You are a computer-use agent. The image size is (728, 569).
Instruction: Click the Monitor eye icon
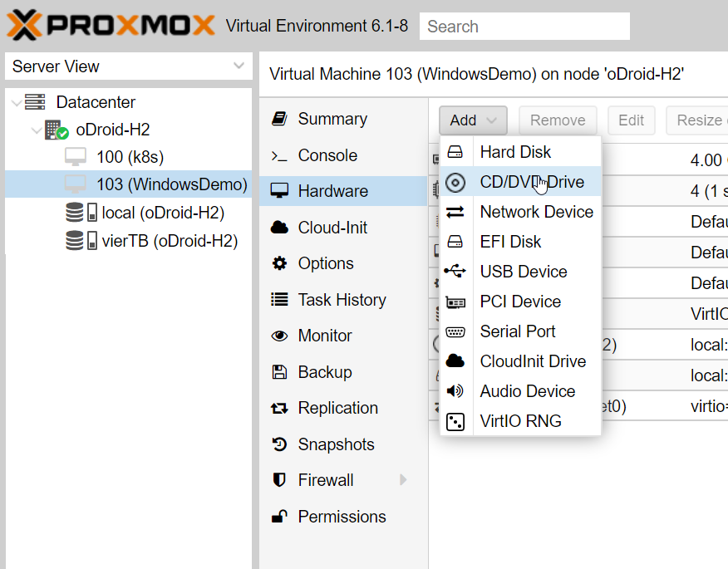pyautogui.click(x=279, y=336)
